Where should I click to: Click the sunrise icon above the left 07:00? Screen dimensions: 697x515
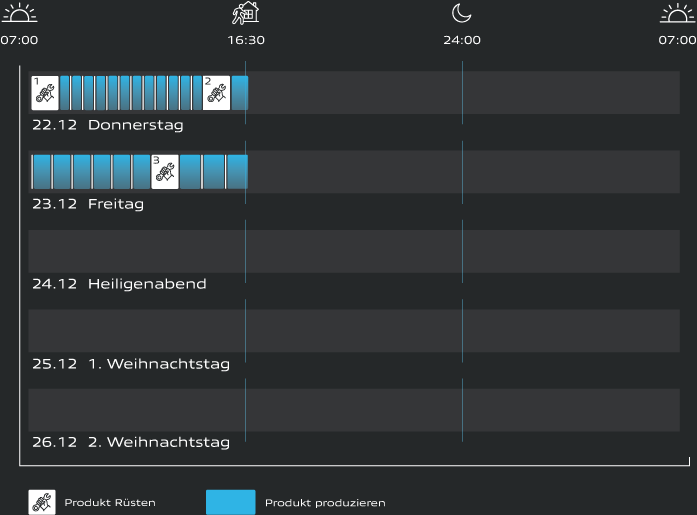(x=18, y=13)
